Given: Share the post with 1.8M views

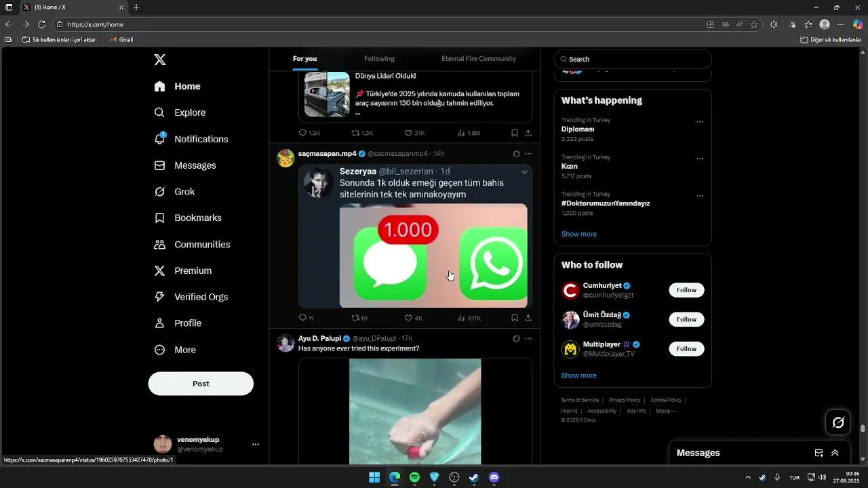Looking at the screenshot, I should [528, 134].
